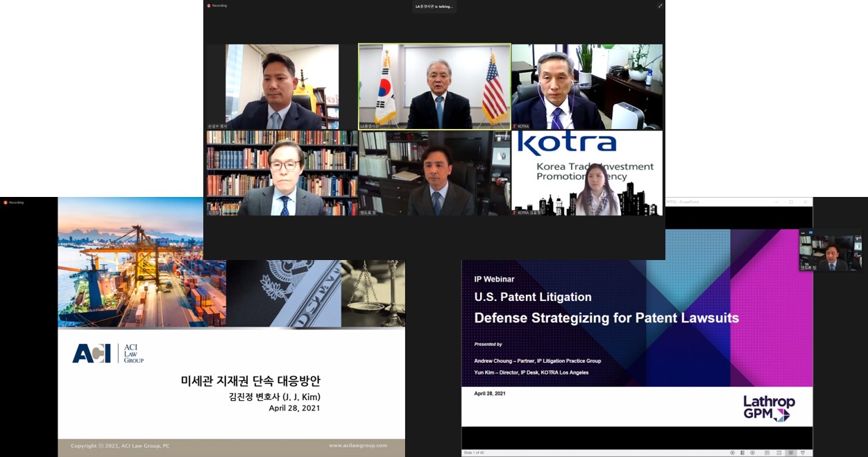Image resolution: width=868 pixels, height=457 pixels.
Task: Click the PowerPoint window title text
Action: tap(682, 202)
